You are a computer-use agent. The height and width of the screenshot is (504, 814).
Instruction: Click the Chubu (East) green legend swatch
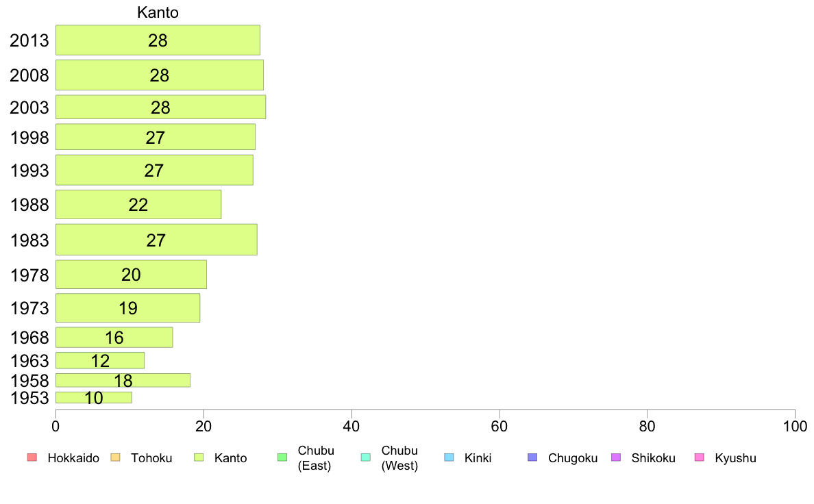pyautogui.click(x=282, y=457)
